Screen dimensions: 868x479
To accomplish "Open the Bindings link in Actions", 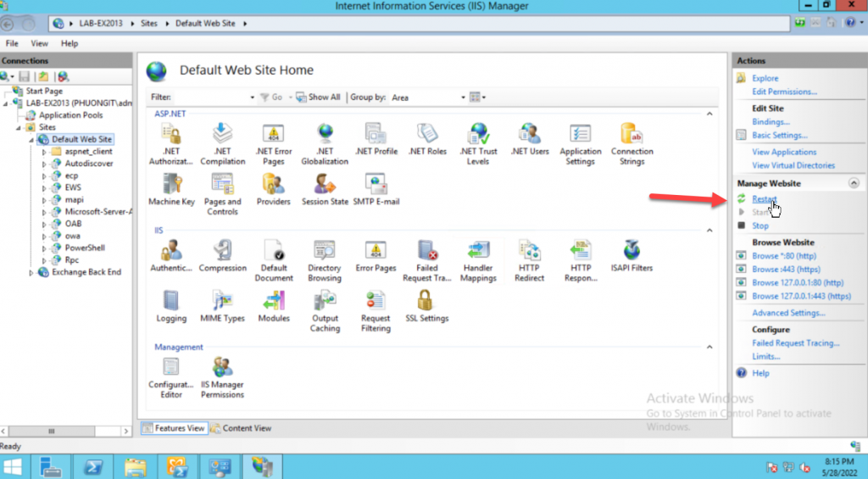I will [x=771, y=122].
